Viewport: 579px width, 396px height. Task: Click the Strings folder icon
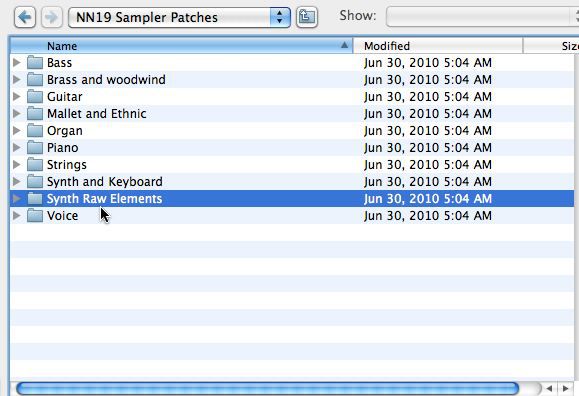point(35,164)
